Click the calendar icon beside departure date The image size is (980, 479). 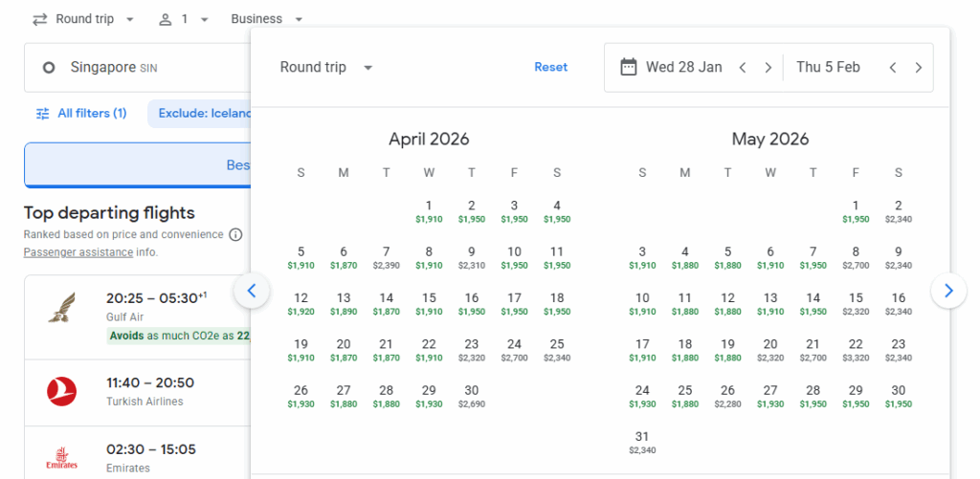(629, 67)
